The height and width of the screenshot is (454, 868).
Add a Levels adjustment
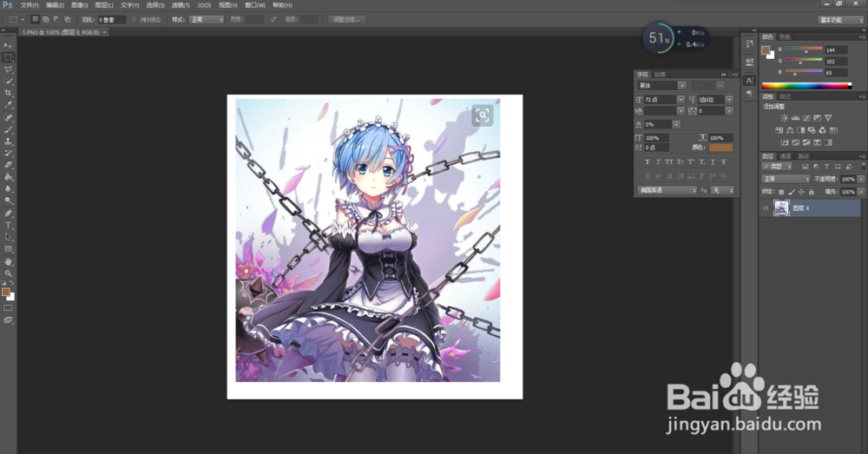[795, 118]
